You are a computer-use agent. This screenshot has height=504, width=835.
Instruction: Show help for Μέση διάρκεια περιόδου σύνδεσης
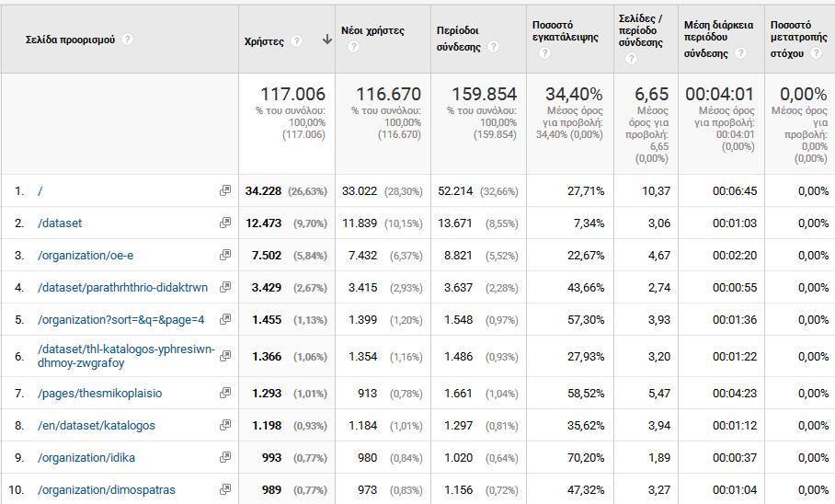click(x=740, y=53)
